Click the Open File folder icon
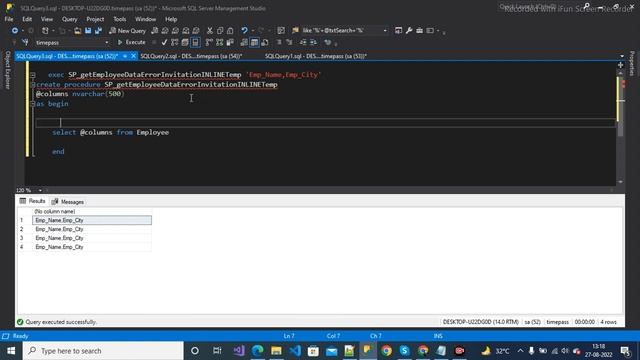The width and height of the screenshot is (640, 360). [x=77, y=31]
